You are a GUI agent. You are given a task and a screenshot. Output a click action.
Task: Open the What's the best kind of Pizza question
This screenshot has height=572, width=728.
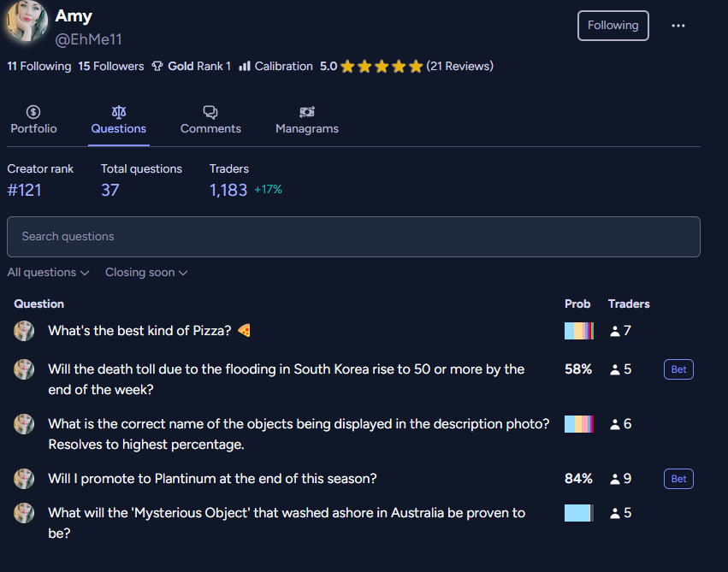point(139,331)
